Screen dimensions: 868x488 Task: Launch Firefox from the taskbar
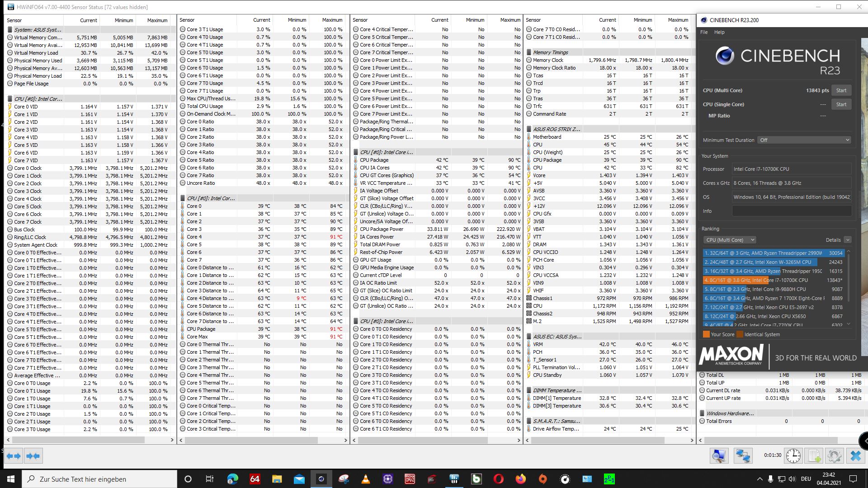(521, 479)
